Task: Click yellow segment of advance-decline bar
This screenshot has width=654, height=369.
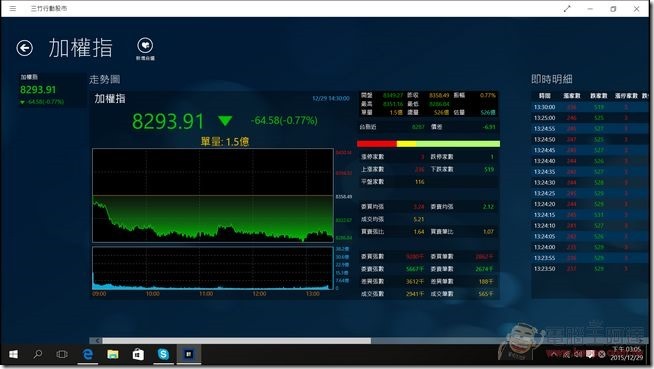Action: [x=406, y=144]
